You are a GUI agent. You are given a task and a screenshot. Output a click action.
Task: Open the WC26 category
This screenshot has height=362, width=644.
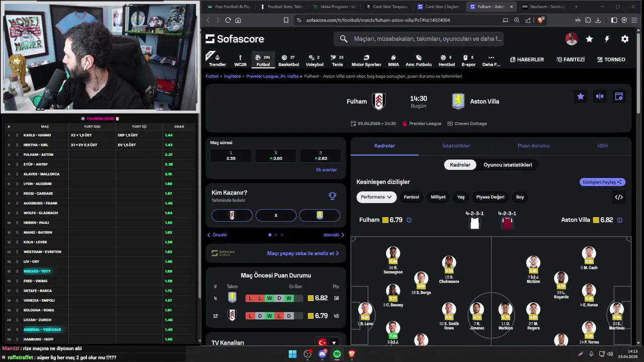240,60
